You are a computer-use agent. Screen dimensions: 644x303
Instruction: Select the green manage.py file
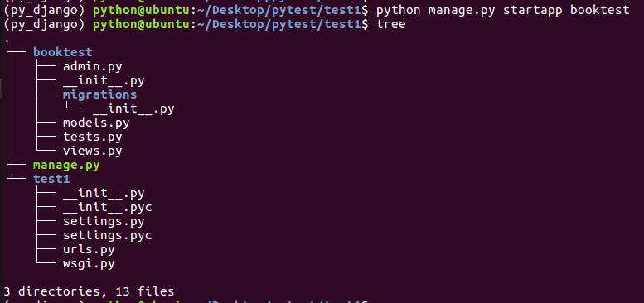[x=66, y=166]
